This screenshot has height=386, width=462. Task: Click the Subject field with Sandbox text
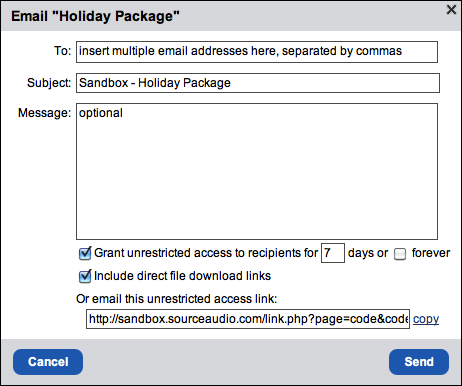coord(258,83)
